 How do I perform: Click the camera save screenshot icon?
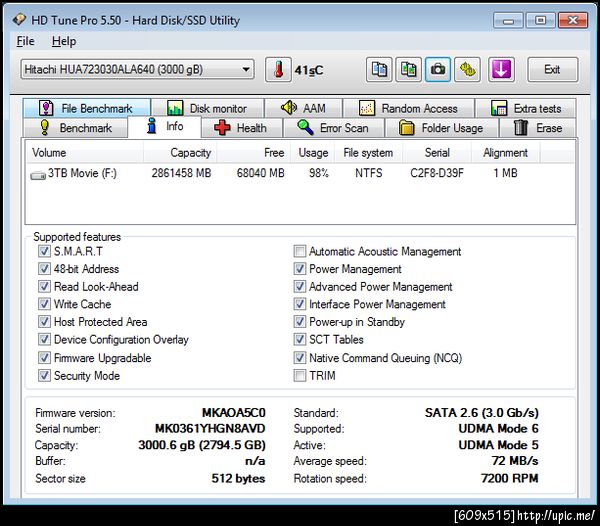tap(438, 70)
